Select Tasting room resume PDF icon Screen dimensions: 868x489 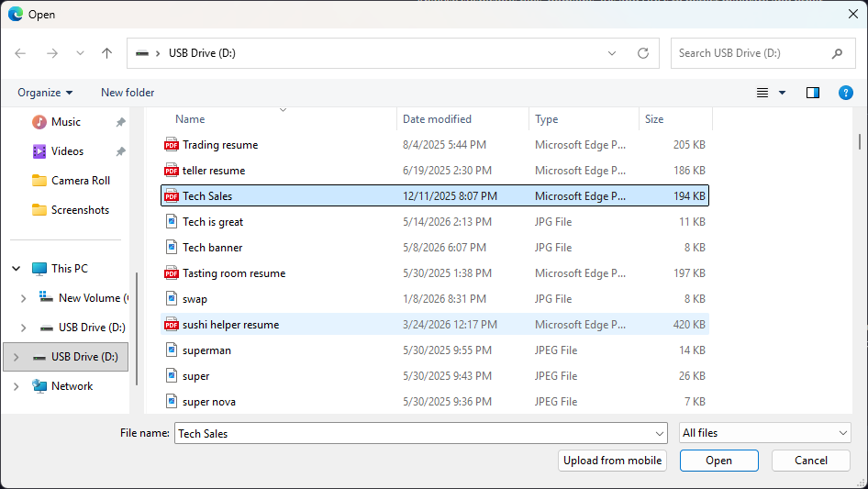pos(172,273)
